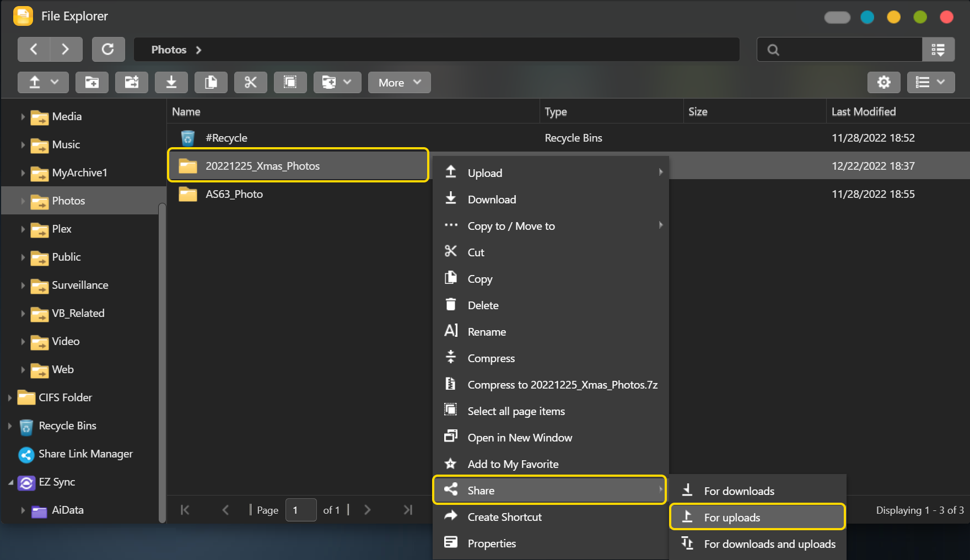Choose share For uploads

pyautogui.click(x=758, y=517)
